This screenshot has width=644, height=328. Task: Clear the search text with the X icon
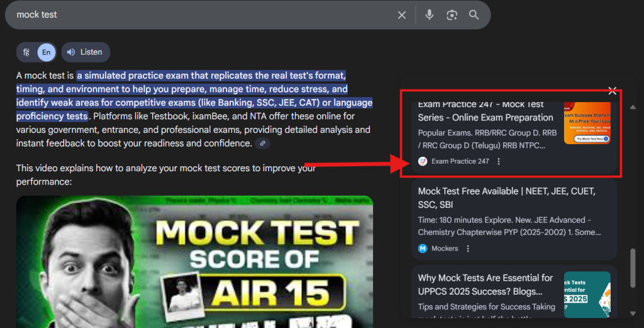click(x=402, y=15)
